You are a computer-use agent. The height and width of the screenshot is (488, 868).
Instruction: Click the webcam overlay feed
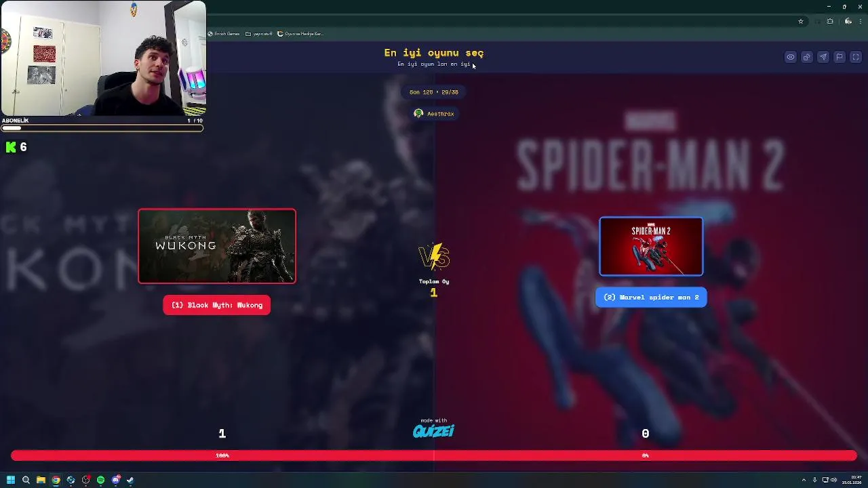(103, 58)
